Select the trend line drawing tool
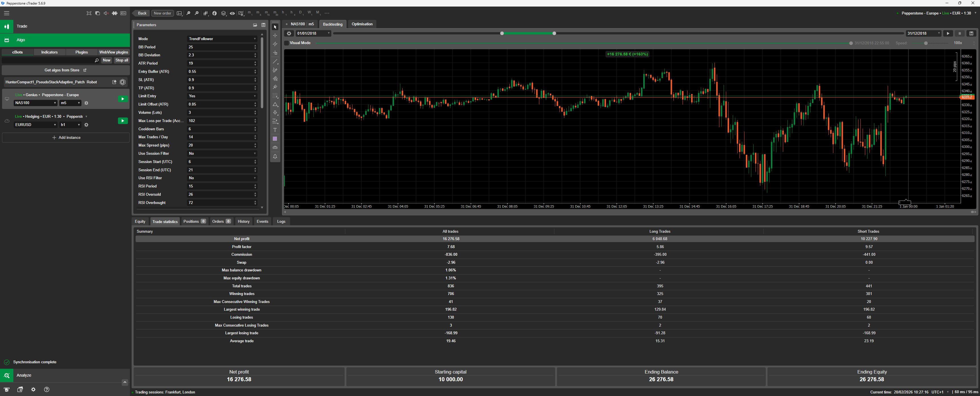This screenshot has height=396, width=980. click(275, 61)
